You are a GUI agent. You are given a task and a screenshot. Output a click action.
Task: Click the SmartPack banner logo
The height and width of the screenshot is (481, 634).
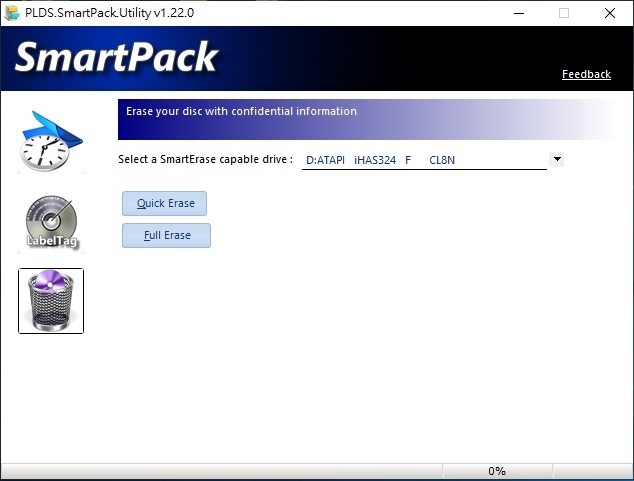[117, 57]
